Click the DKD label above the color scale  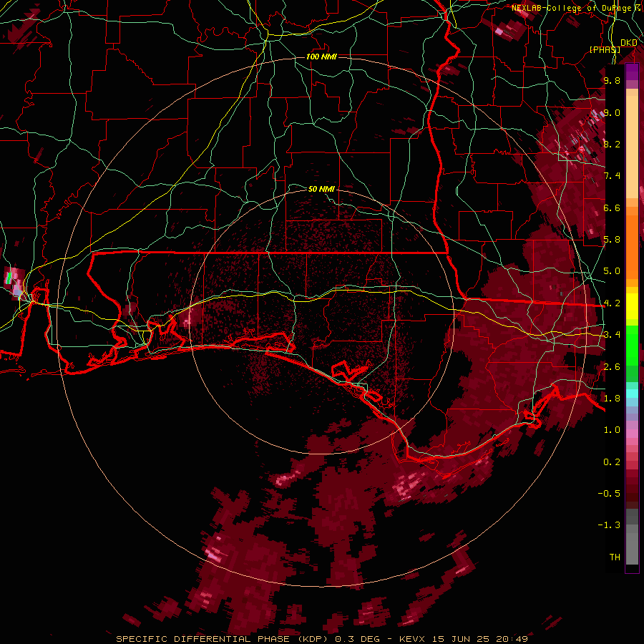pyautogui.click(x=629, y=43)
